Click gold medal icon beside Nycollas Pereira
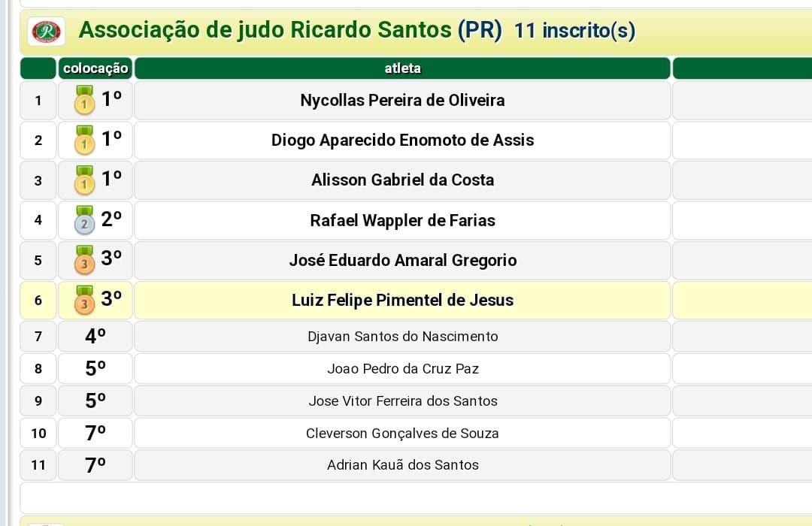This screenshot has width=812, height=526. coord(84,101)
